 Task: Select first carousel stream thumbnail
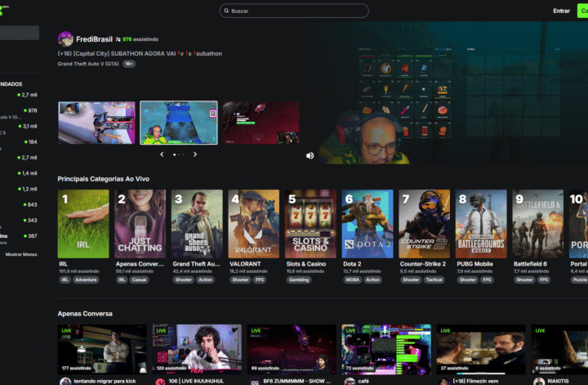click(96, 123)
